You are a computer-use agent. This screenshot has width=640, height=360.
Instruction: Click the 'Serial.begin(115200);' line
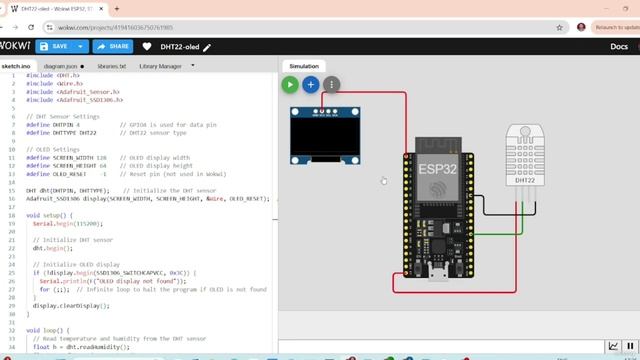pos(68,224)
